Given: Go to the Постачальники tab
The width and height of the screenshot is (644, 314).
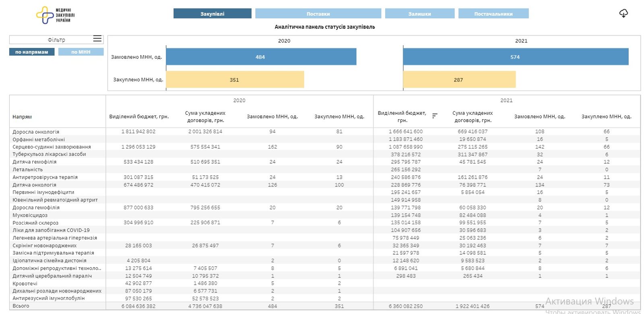Looking at the screenshot, I should coord(493,14).
